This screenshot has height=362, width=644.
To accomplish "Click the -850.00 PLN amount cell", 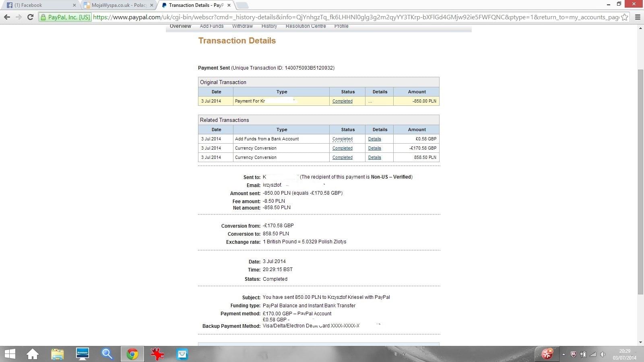I will [x=416, y=101].
